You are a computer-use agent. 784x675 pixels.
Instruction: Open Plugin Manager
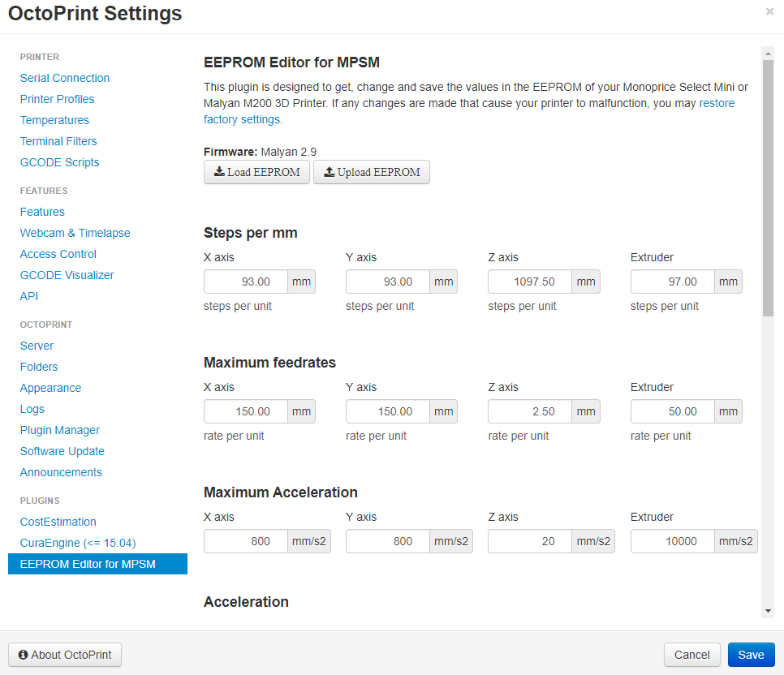tap(60, 430)
